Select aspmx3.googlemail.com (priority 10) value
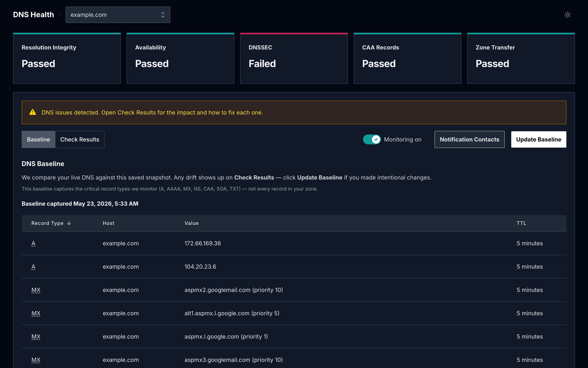 pyautogui.click(x=234, y=360)
